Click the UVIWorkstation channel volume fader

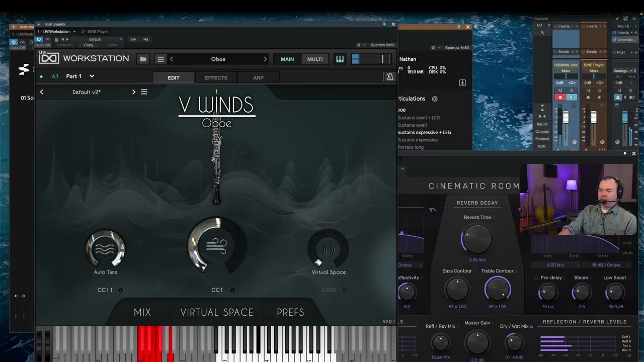(566, 117)
